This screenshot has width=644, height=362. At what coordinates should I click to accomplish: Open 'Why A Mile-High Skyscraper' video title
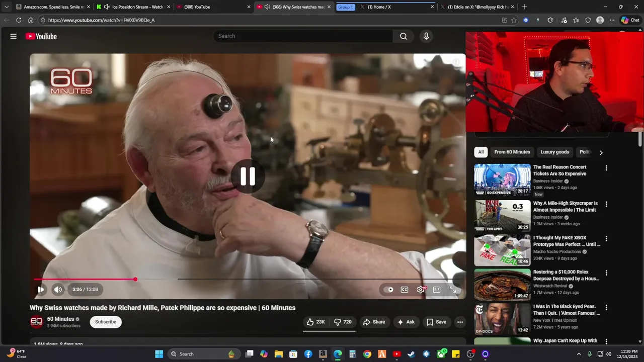pos(566,207)
